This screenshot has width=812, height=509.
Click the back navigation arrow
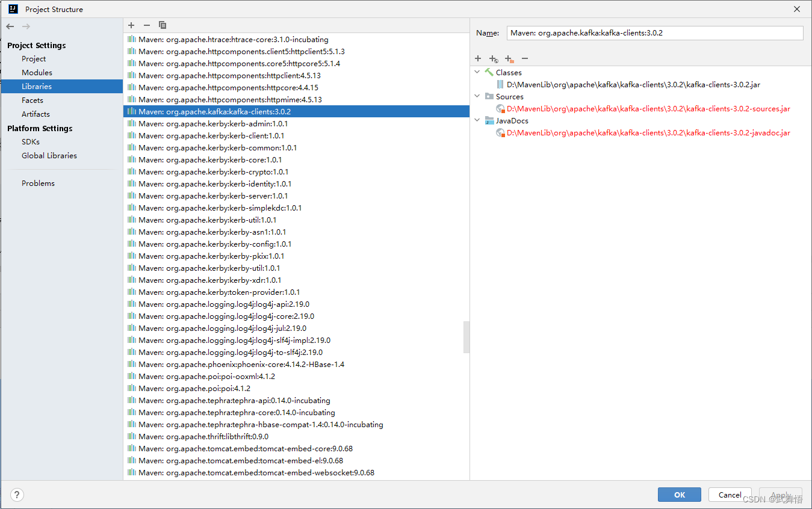coord(10,26)
